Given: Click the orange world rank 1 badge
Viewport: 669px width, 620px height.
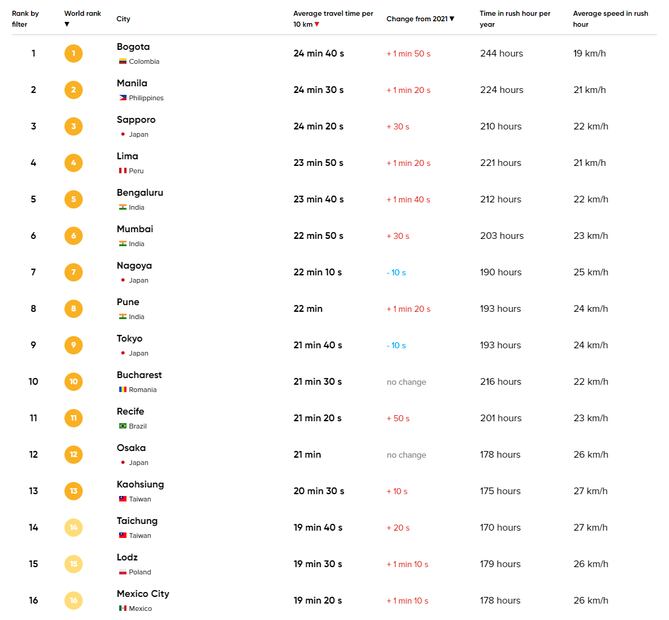Looking at the screenshot, I should [x=73, y=53].
